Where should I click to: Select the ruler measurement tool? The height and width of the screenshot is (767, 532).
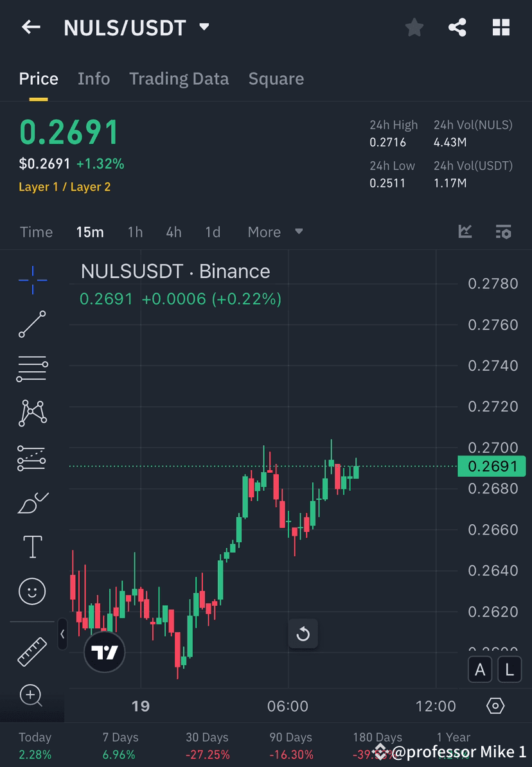click(x=32, y=651)
